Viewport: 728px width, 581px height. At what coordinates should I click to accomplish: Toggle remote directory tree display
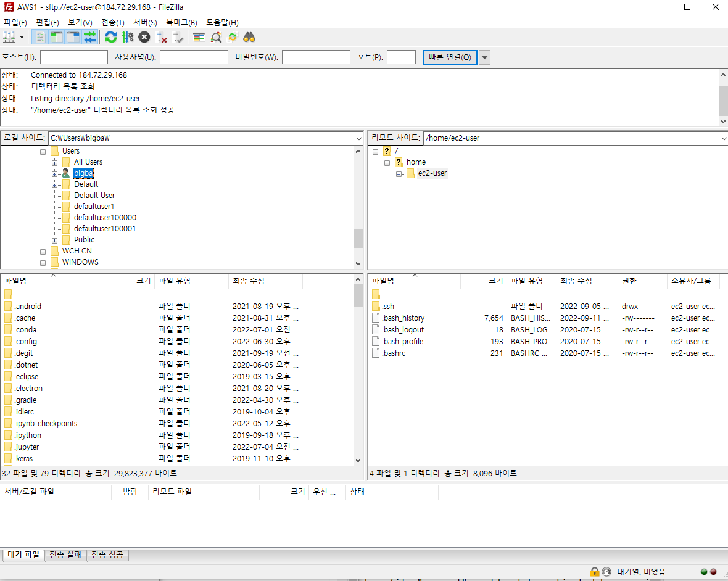[x=73, y=37]
